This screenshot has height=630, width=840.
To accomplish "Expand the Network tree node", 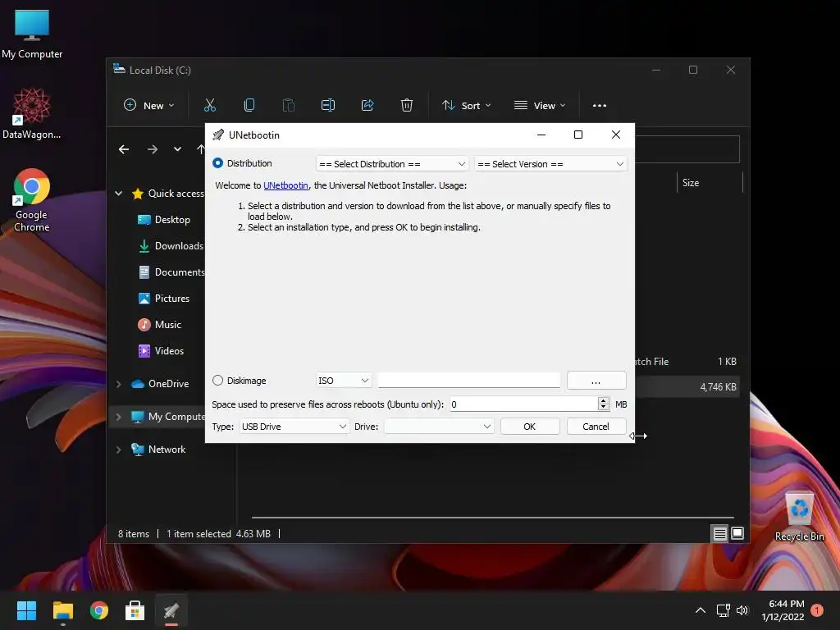I will (x=118, y=450).
